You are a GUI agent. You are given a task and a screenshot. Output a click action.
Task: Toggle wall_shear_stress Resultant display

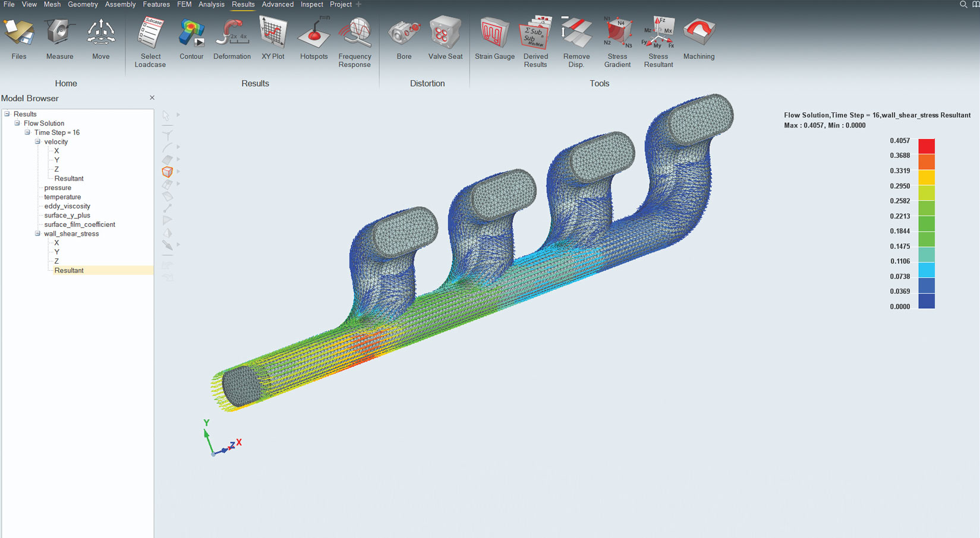pyautogui.click(x=68, y=270)
